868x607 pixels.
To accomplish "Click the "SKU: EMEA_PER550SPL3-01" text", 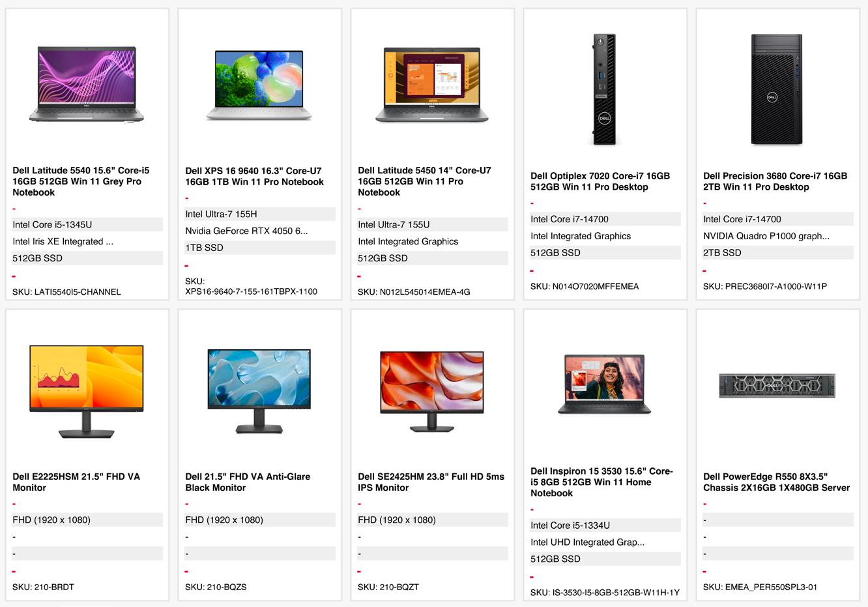I will pos(760,587).
